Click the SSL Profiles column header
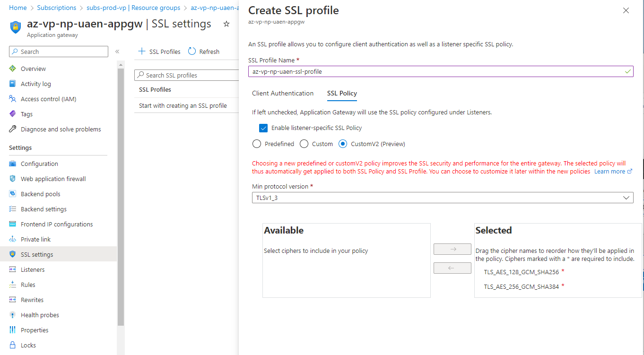 pos(155,89)
